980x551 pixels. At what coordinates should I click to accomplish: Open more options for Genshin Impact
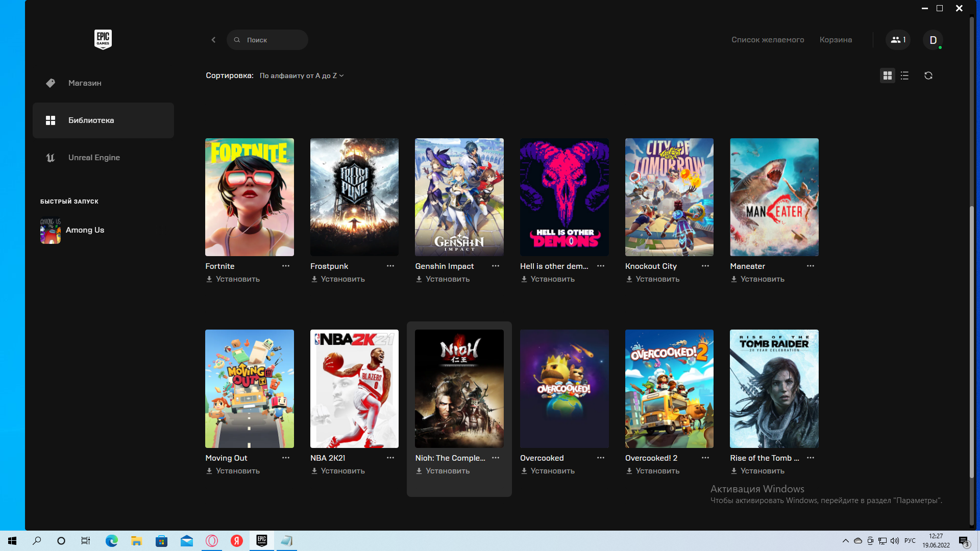496,266
